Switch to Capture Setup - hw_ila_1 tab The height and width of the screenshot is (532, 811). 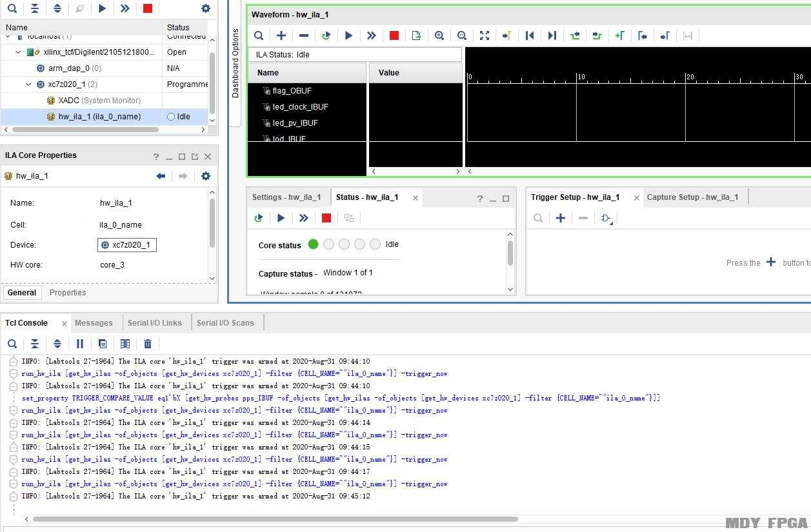tap(692, 197)
